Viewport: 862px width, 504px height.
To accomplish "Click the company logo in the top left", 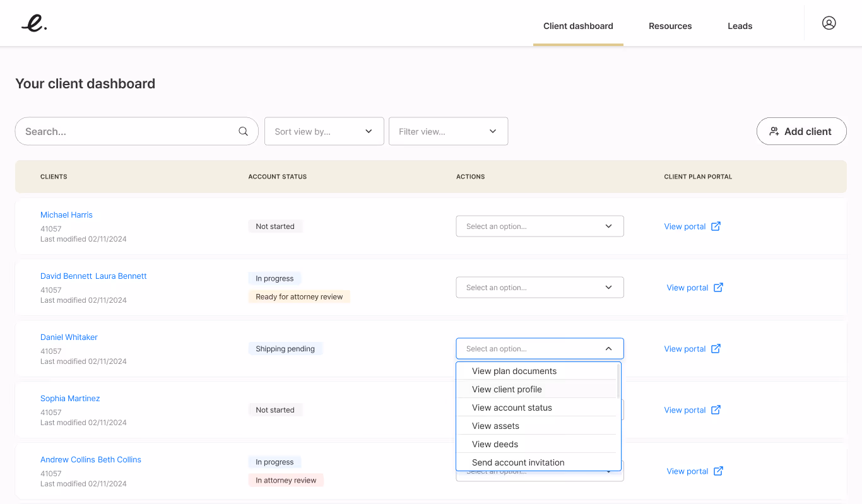I will click(x=33, y=23).
